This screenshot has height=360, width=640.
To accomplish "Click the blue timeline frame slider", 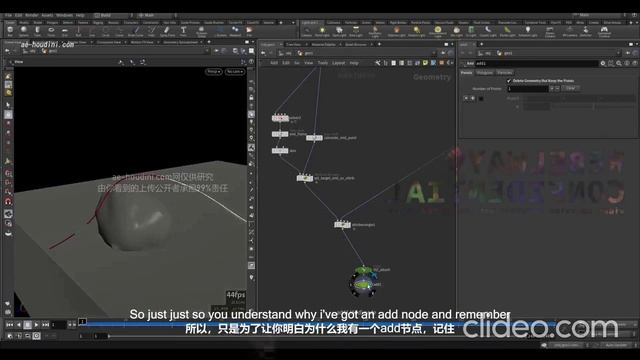I will (x=82, y=322).
